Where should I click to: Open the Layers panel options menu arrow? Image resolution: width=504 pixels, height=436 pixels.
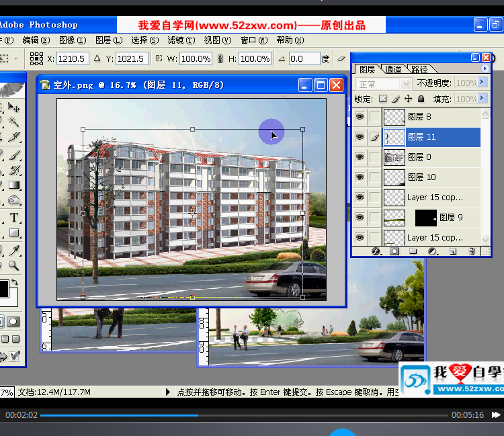[485, 69]
